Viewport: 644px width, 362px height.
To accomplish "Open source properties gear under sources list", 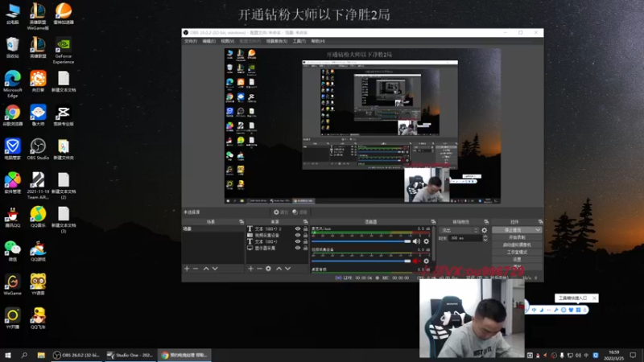I will tap(268, 269).
